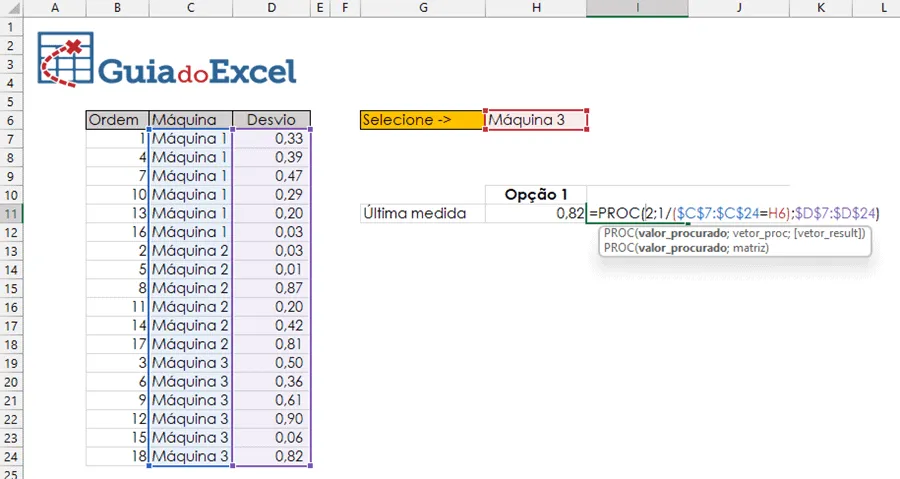Screen dimensions: 900x479
Task: Select Desvio cell with value 0,36
Action: 271,381
